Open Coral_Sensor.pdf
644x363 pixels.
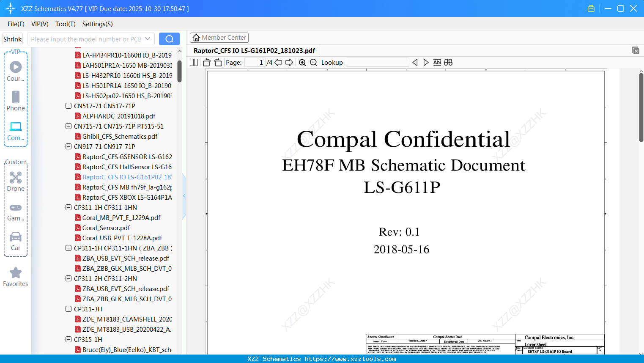click(x=106, y=228)
